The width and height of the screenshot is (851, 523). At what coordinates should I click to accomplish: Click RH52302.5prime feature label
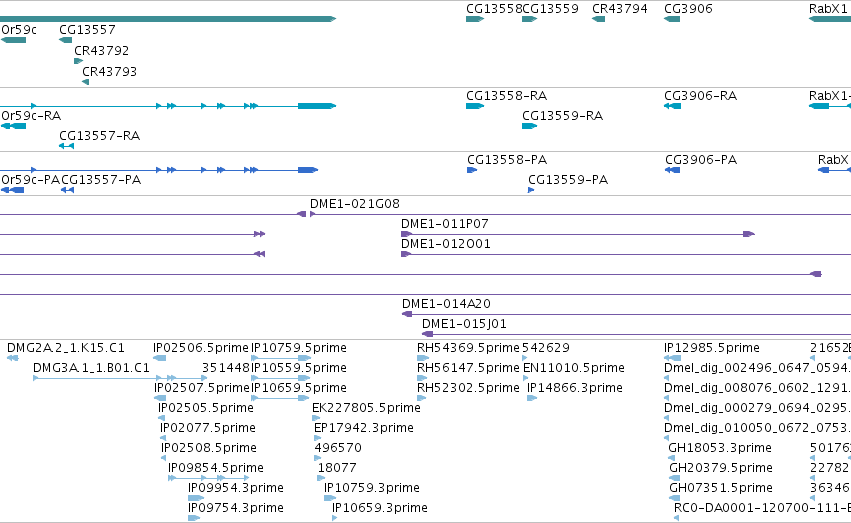point(468,388)
